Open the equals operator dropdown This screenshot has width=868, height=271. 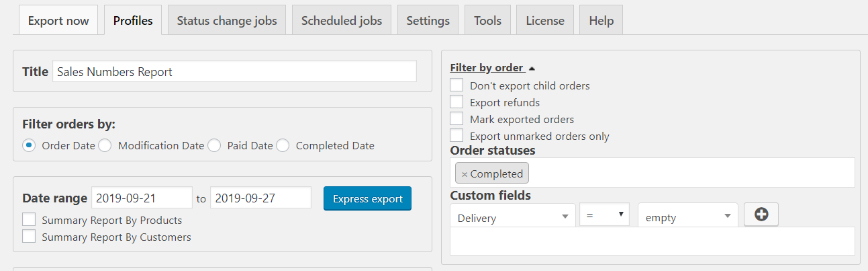point(604,215)
